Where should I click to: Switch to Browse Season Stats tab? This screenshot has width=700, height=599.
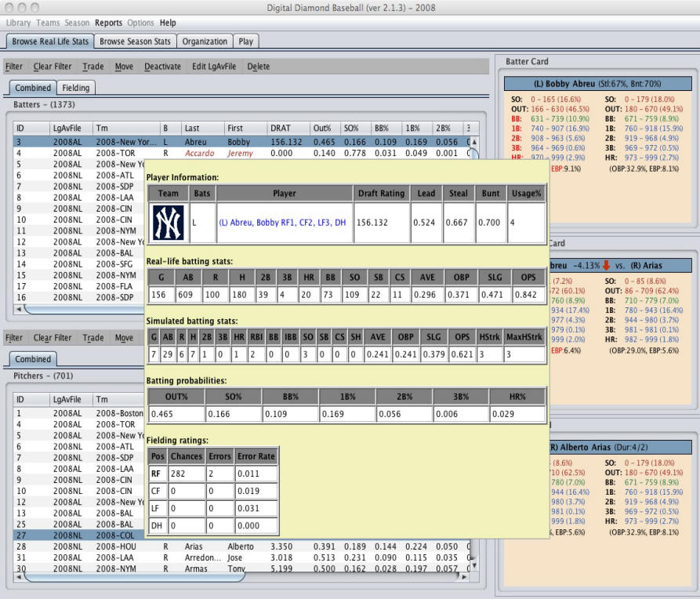click(135, 42)
